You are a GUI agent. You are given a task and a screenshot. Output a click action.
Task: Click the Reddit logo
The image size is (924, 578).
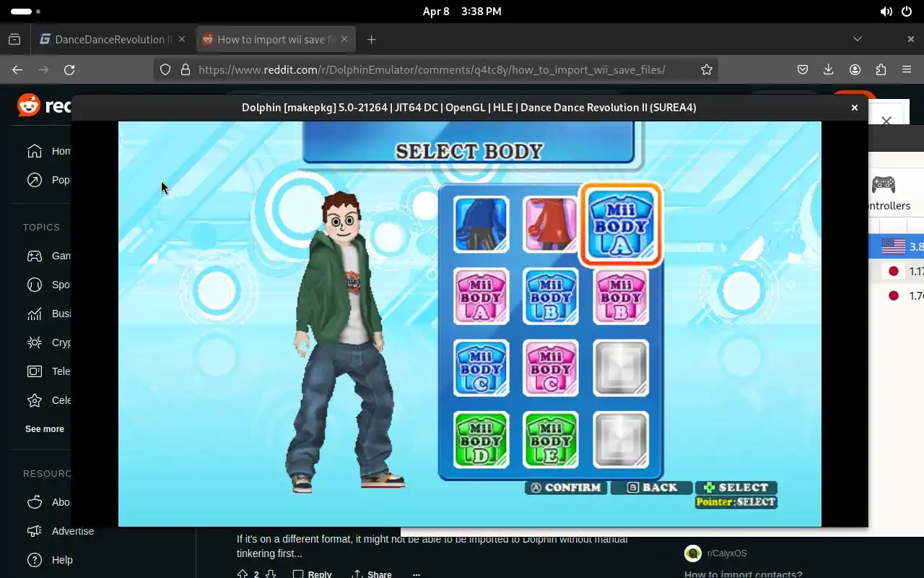pos(44,106)
